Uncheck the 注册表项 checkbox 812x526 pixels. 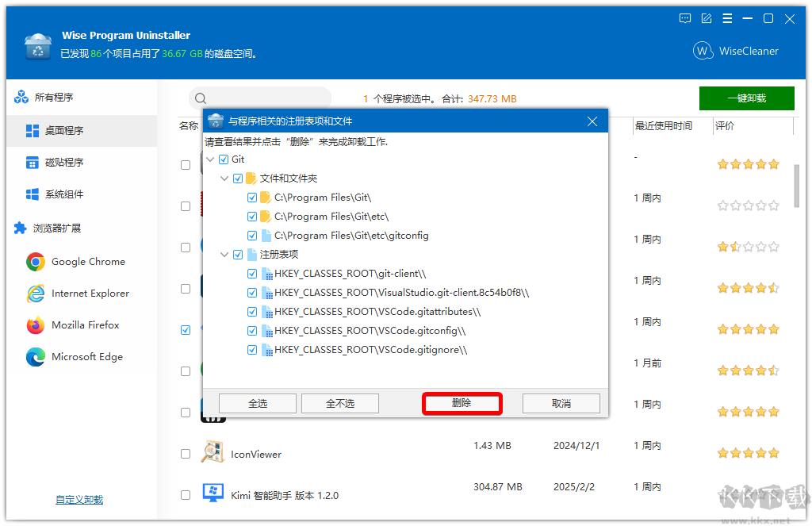tap(238, 255)
